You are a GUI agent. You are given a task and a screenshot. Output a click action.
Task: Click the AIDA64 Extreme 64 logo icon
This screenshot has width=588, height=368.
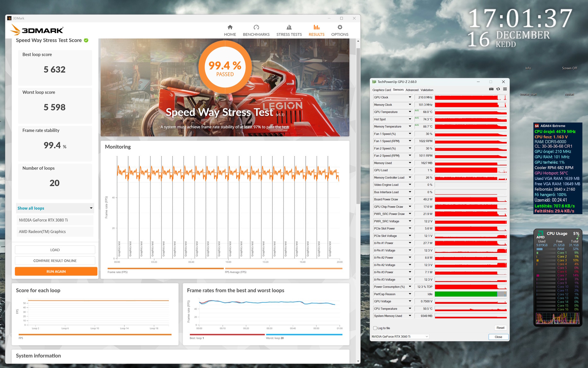(x=537, y=126)
